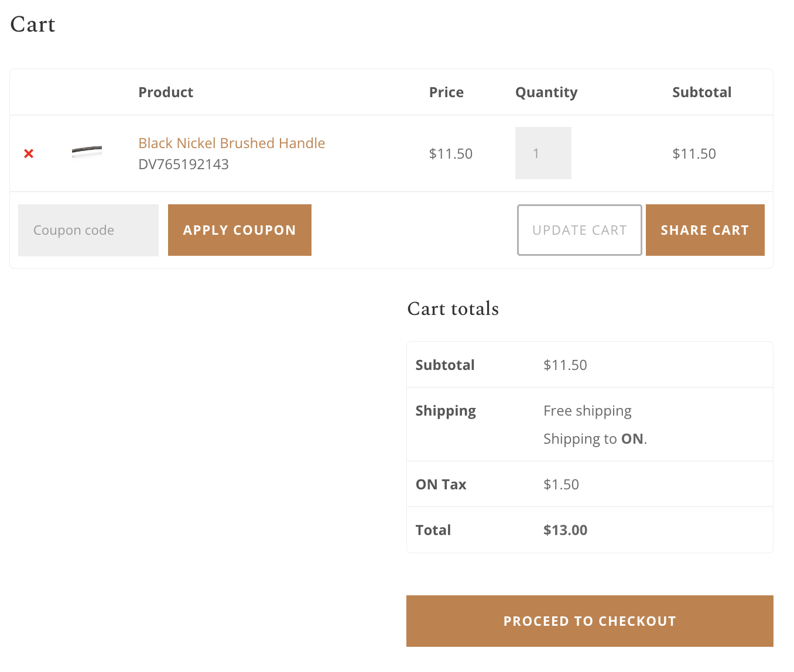794x672 pixels.
Task: Click into the Coupon code field
Action: click(x=88, y=230)
